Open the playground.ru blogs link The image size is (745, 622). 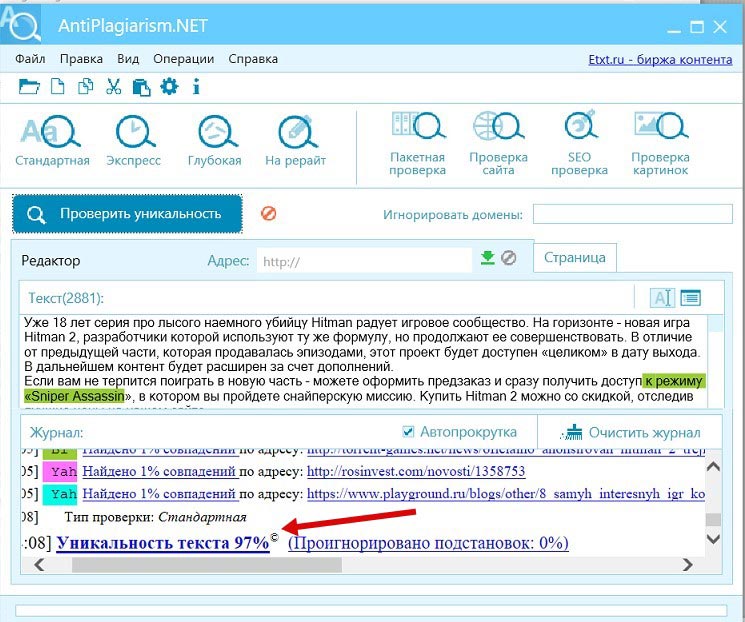click(x=506, y=494)
